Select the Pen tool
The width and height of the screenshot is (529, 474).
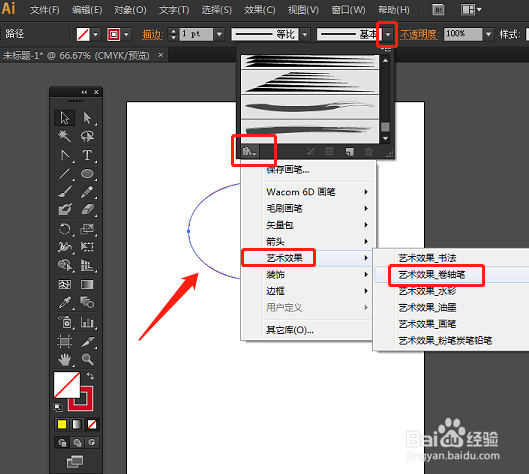(64, 155)
